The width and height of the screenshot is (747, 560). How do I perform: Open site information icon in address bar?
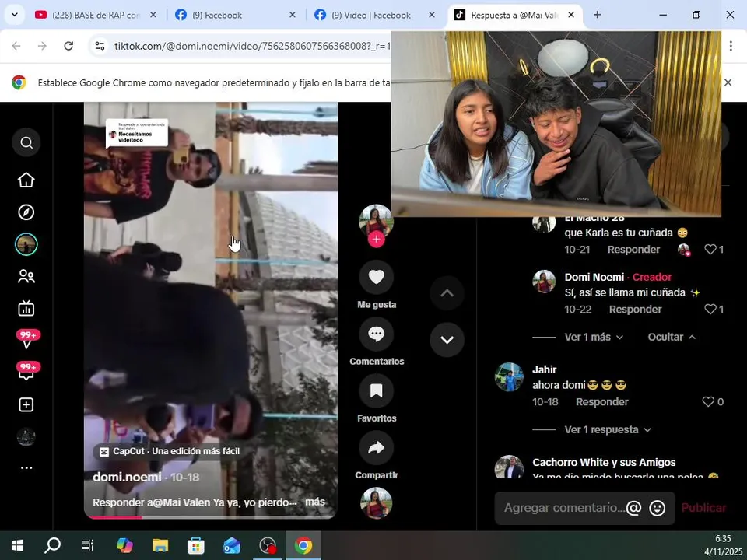click(x=100, y=46)
